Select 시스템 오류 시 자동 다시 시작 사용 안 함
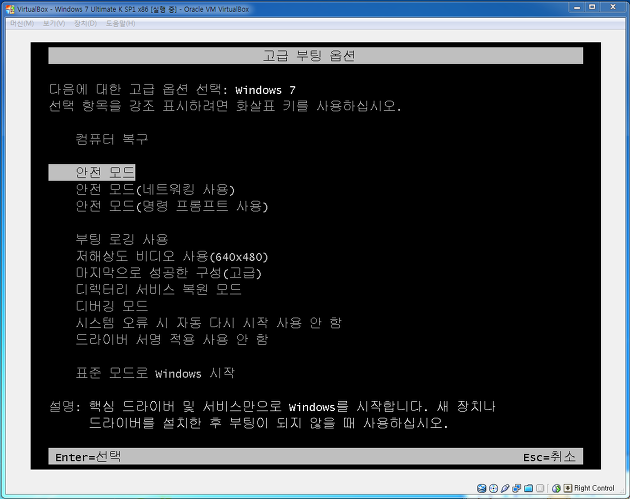The height and width of the screenshot is (499, 630). coord(209,323)
